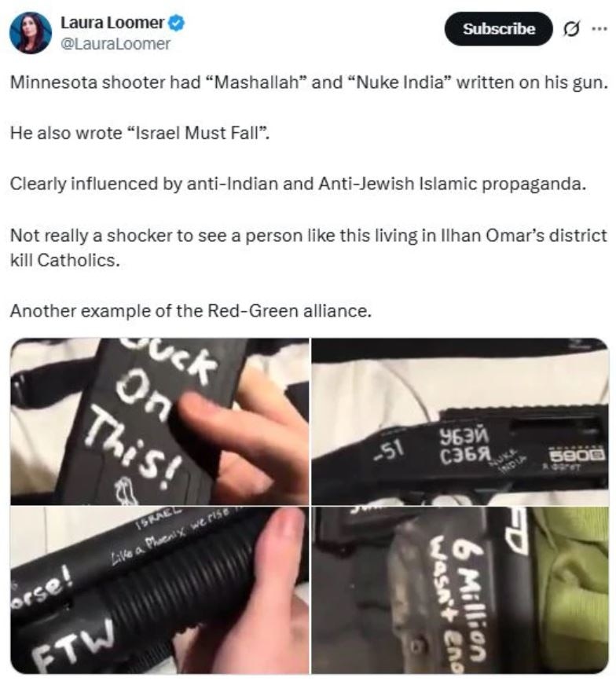Subscribe to Laura Loomer
Image resolution: width=616 pixels, height=685 pixels.
click(x=498, y=29)
